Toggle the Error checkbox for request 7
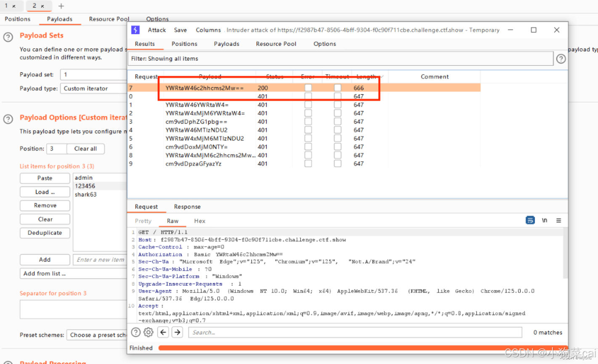This screenshot has height=364, width=598. tap(308, 88)
